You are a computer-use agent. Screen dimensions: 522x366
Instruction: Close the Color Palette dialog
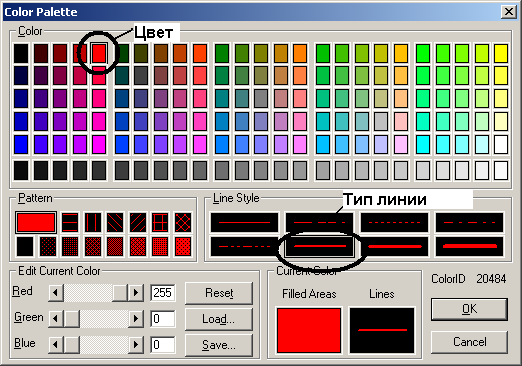point(509,12)
